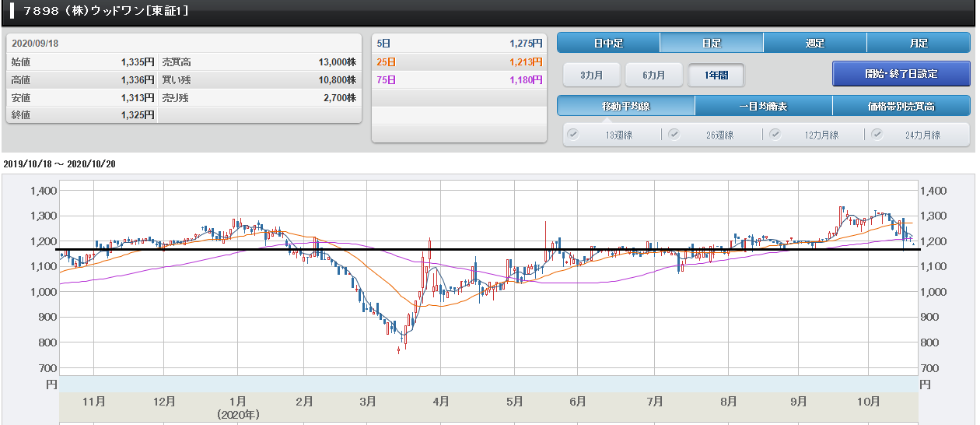Click the stock title 7898 (株)ウッドワン[東証1]

(x=107, y=11)
